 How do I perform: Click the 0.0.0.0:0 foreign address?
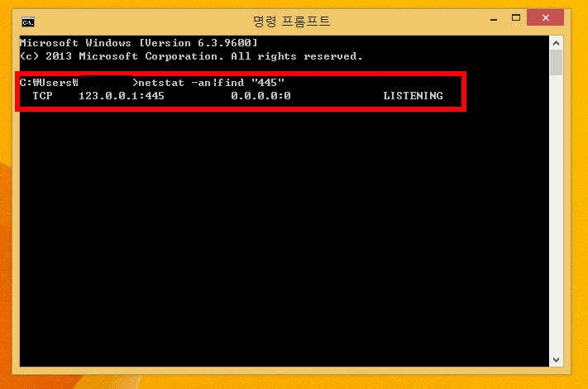point(261,96)
